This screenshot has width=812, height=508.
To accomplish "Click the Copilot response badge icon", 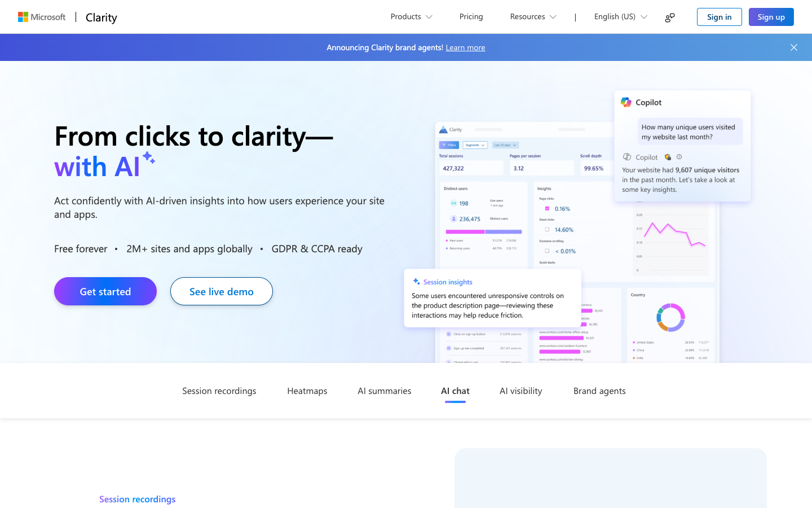I will pos(668,157).
